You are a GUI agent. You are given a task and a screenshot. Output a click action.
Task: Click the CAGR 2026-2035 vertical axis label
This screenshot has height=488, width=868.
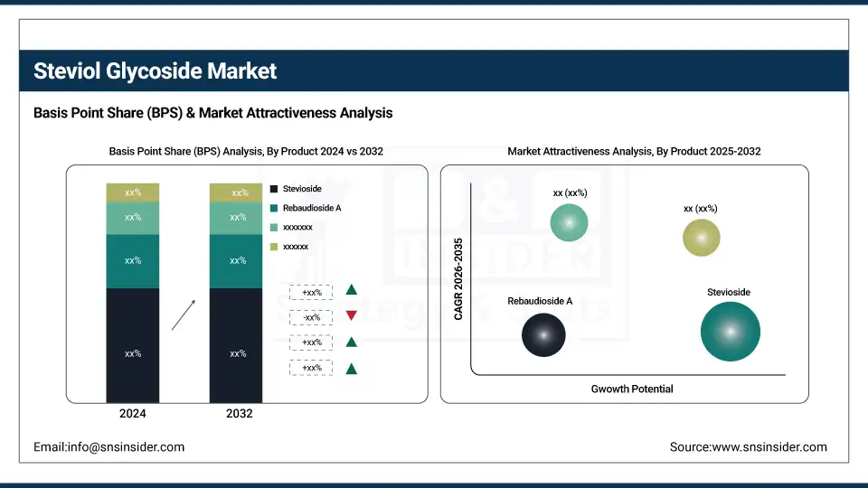458,278
